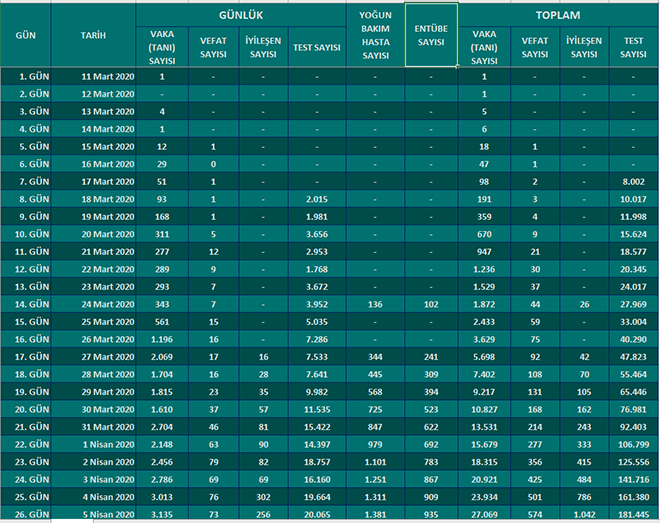Viewport: 660px width, 523px height.
Task: Click the TOPLAM merged header
Action: pos(558,16)
